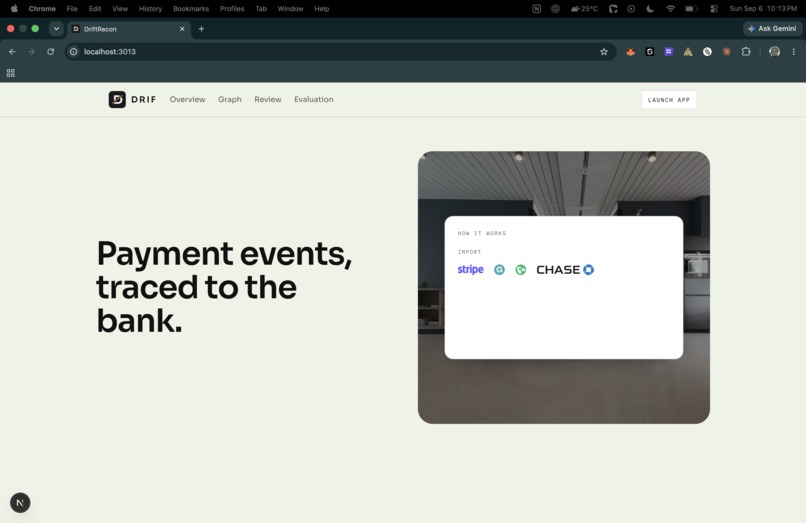Screen dimensions: 806x523
Task: Click the Next.js dev tools badge
Action: pyautogui.click(x=20, y=502)
